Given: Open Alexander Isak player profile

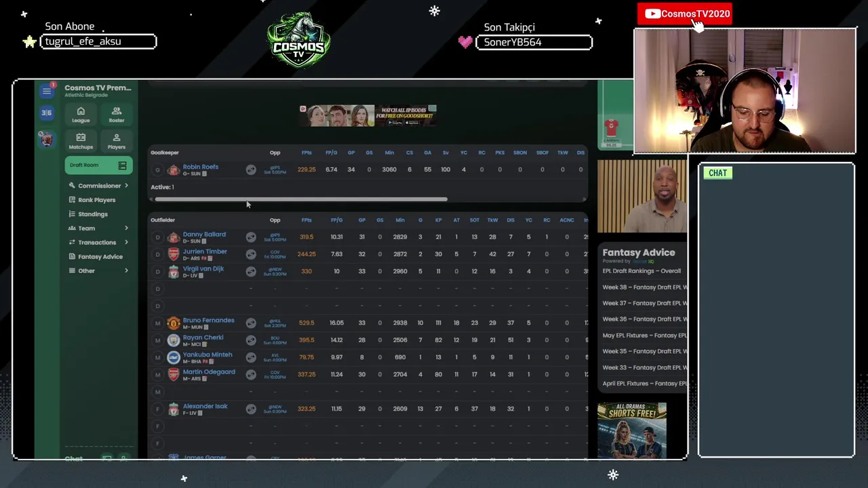Looking at the screenshot, I should click(x=205, y=406).
